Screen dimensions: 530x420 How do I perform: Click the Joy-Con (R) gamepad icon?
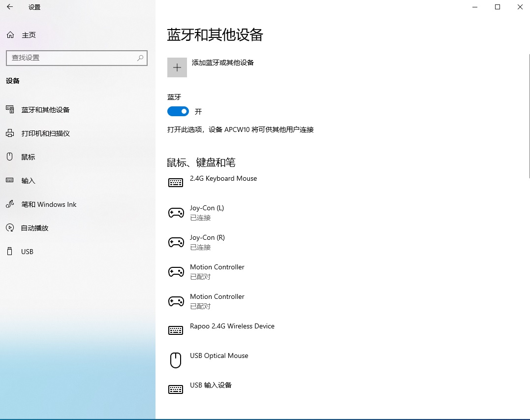point(176,242)
